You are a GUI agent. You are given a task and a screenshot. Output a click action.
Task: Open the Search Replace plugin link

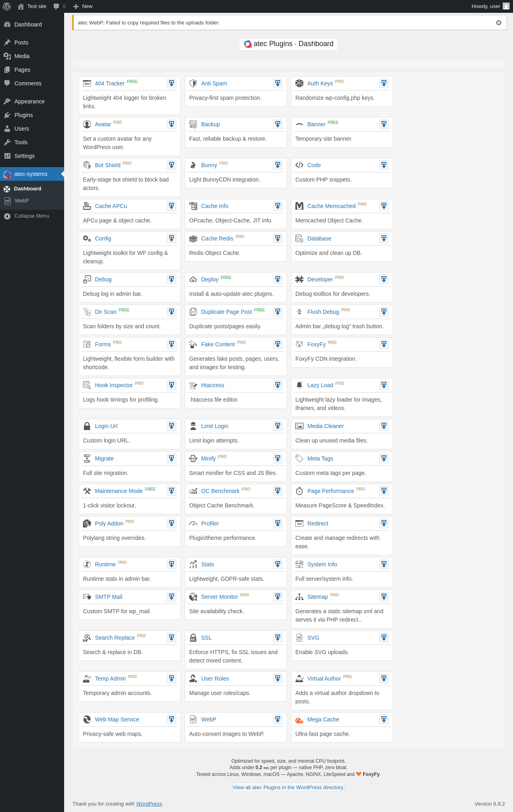tap(115, 638)
